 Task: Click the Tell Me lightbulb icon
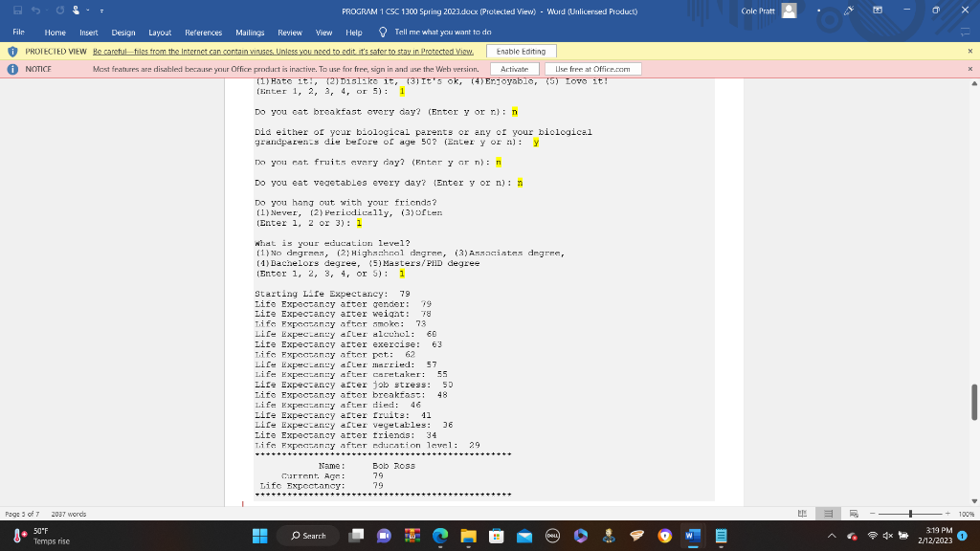click(x=383, y=32)
